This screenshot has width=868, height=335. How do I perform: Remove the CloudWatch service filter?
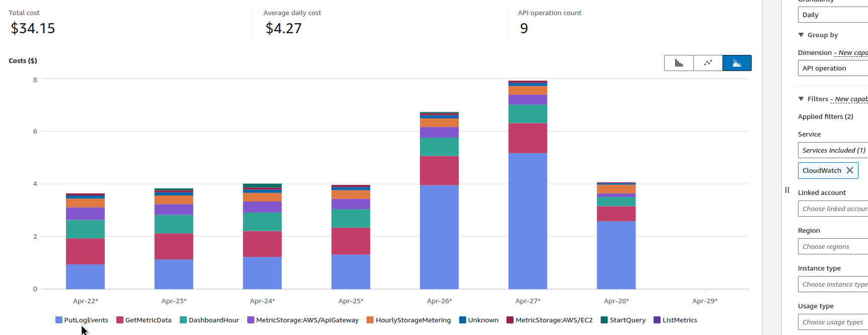click(x=850, y=170)
